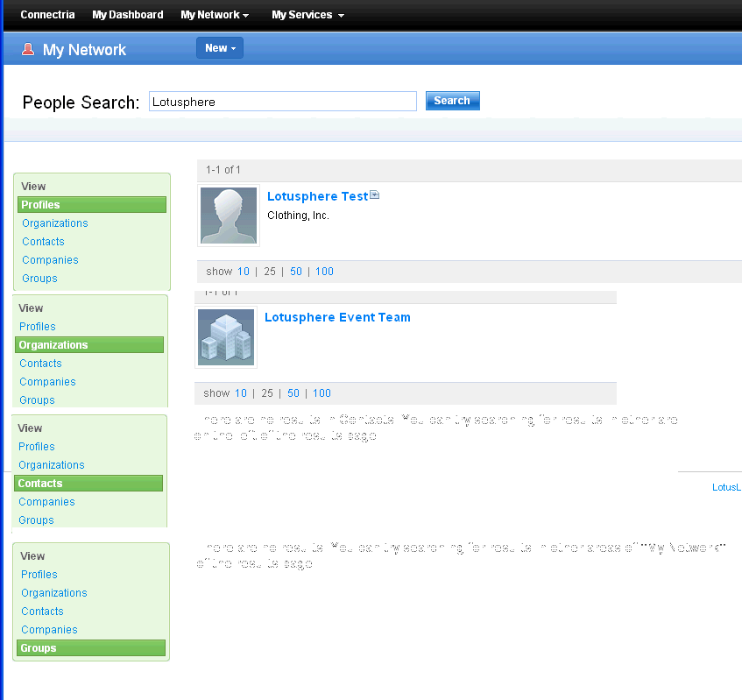Select Groups in the third View panel
Screen dimensions: 742x700
(36, 520)
